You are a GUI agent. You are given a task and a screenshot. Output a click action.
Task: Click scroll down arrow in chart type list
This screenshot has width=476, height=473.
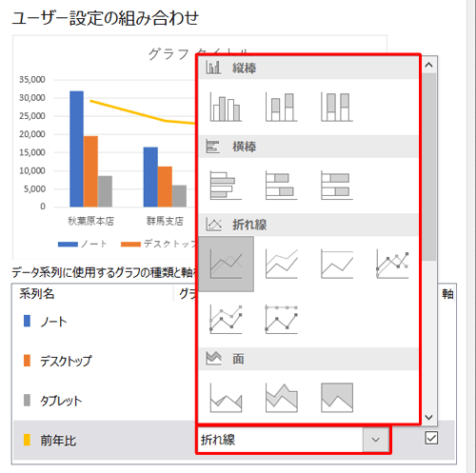pos(429,417)
